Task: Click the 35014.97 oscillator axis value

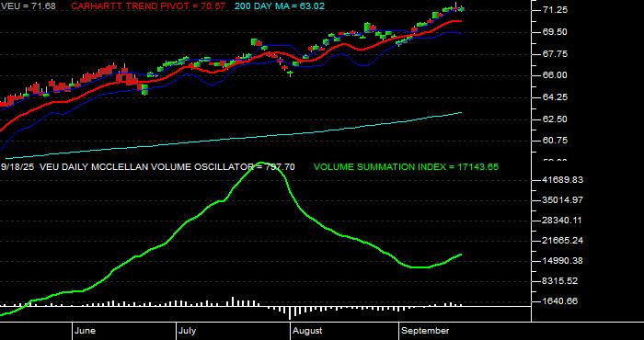Action: click(x=563, y=200)
